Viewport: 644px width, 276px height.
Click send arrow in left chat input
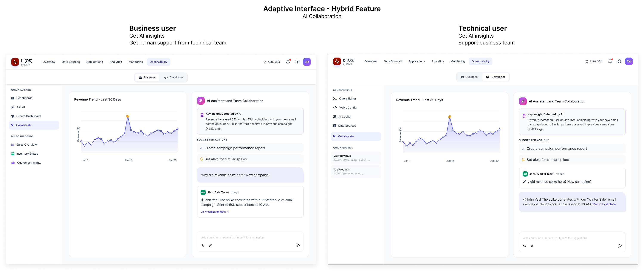(298, 245)
